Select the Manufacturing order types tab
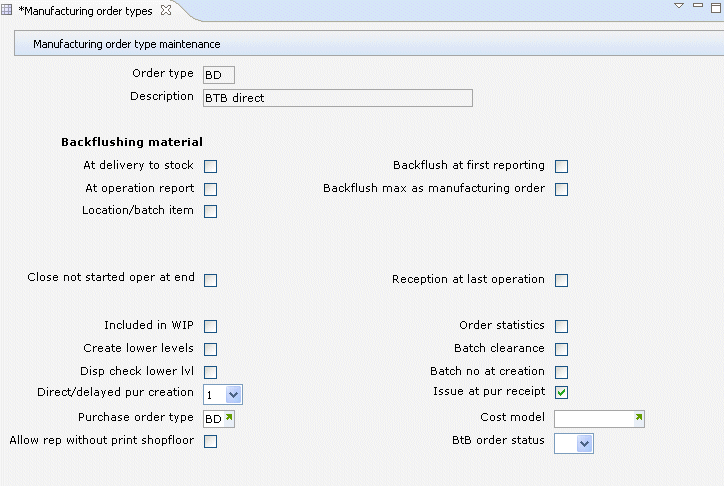The width and height of the screenshot is (724, 486). tap(88, 10)
